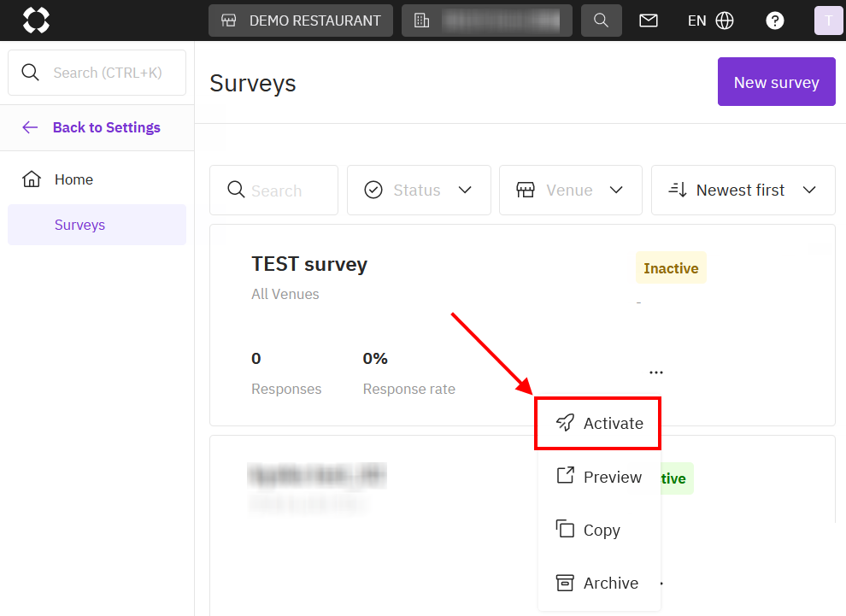This screenshot has height=616, width=846.
Task: Click the building icon organization selector
Action: [x=486, y=21]
